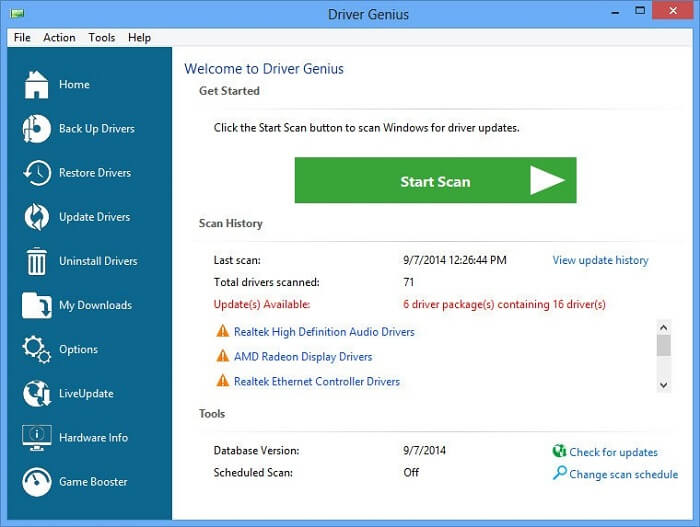Click the Check for updates link

tap(613, 452)
